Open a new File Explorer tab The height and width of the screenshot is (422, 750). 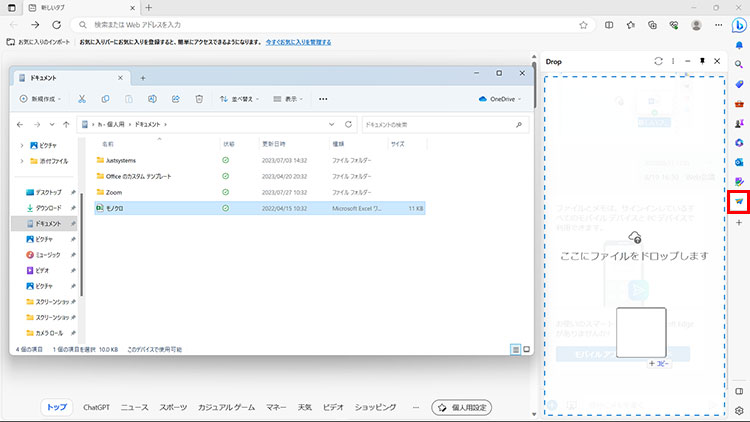click(142, 77)
